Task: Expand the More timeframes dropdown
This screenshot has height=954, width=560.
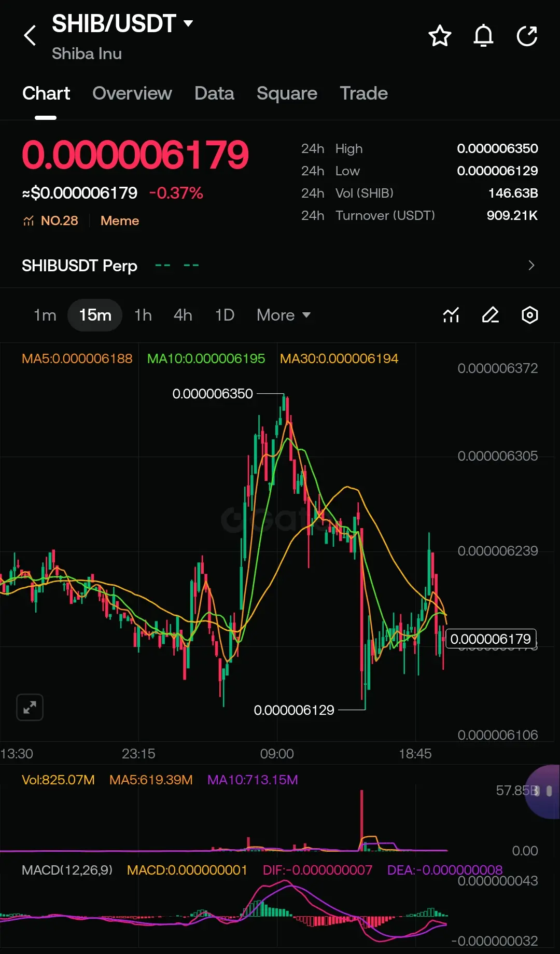Action: click(x=284, y=315)
